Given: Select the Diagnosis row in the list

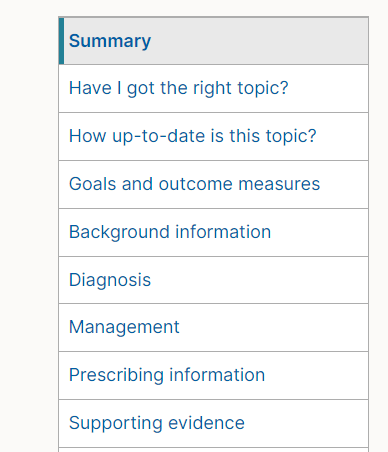Looking at the screenshot, I should coord(214,280).
